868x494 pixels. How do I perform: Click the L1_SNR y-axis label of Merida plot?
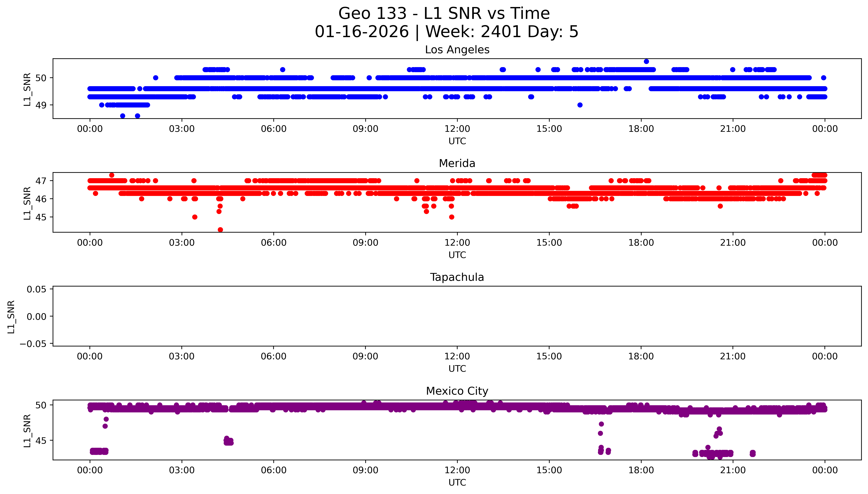[27, 203]
